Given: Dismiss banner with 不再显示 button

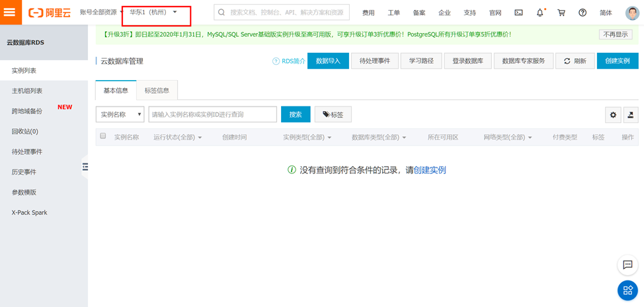Looking at the screenshot, I should click(x=616, y=34).
